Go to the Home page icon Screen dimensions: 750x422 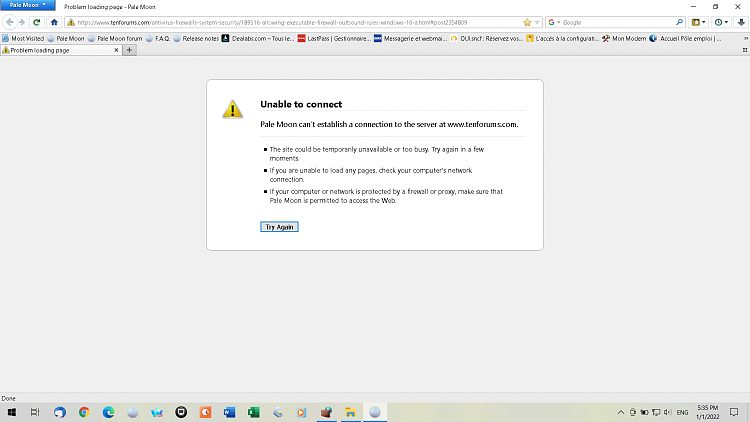(54, 22)
